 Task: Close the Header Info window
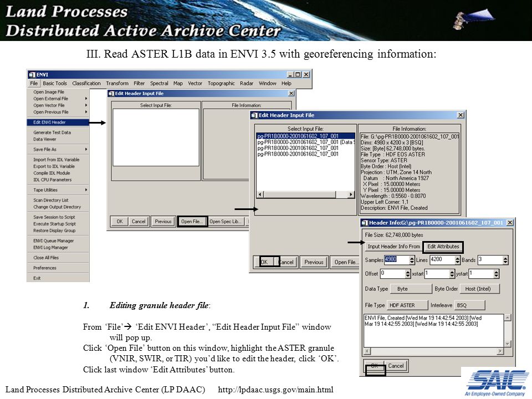(510, 223)
